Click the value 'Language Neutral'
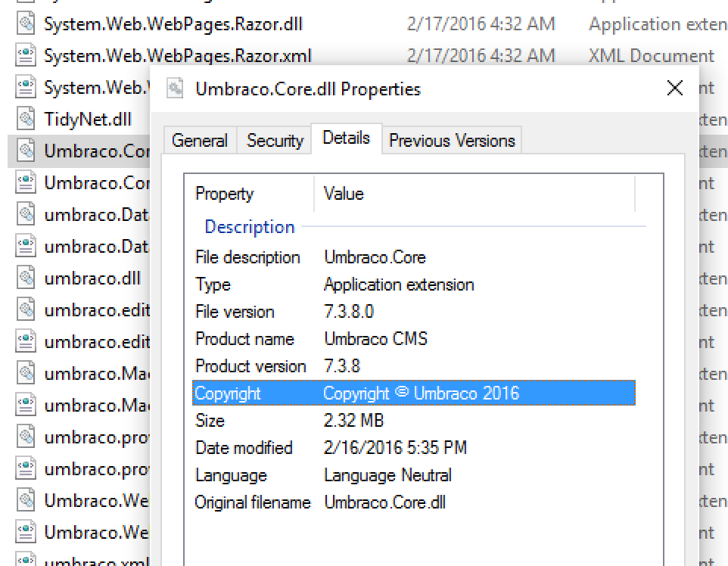Viewport: 728px width, 566px height. click(x=387, y=475)
